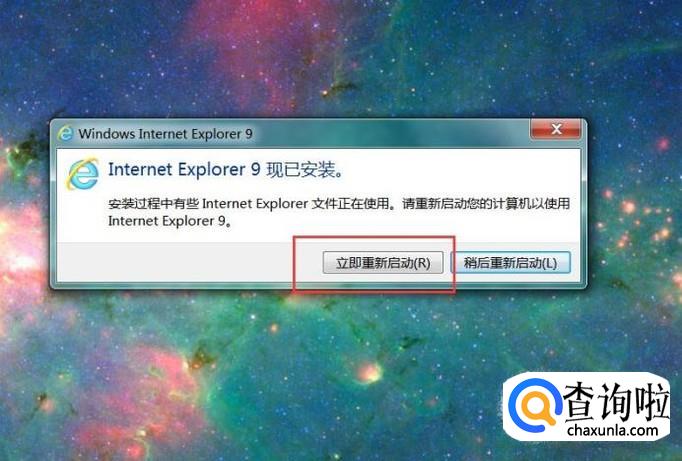The width and height of the screenshot is (682, 461).
Task: Click the 立即重新启动(R) button
Action: click(383, 263)
